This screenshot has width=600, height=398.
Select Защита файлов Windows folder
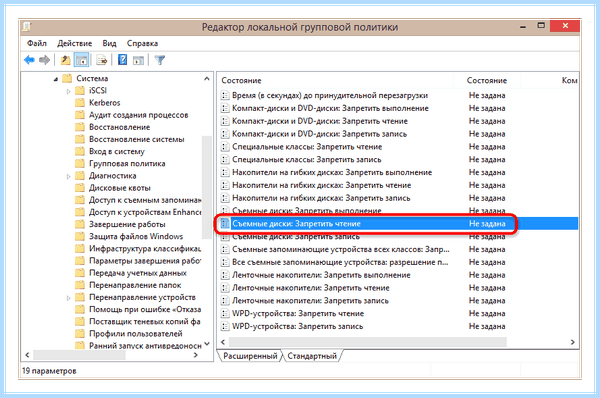[x=136, y=237]
